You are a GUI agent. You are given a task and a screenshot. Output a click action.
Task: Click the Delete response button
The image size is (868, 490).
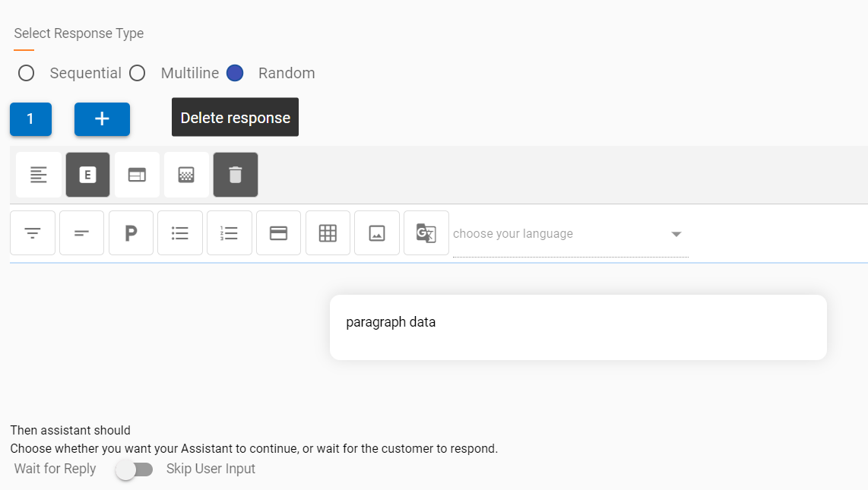pos(235,117)
